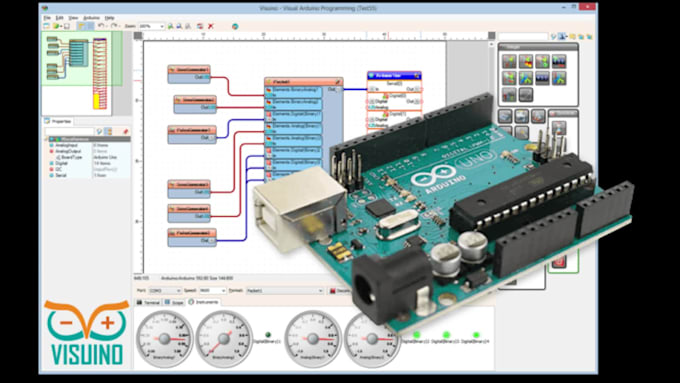The height and width of the screenshot is (383, 680).
Task: Click the red X delete toolbar icon
Action: [211, 26]
